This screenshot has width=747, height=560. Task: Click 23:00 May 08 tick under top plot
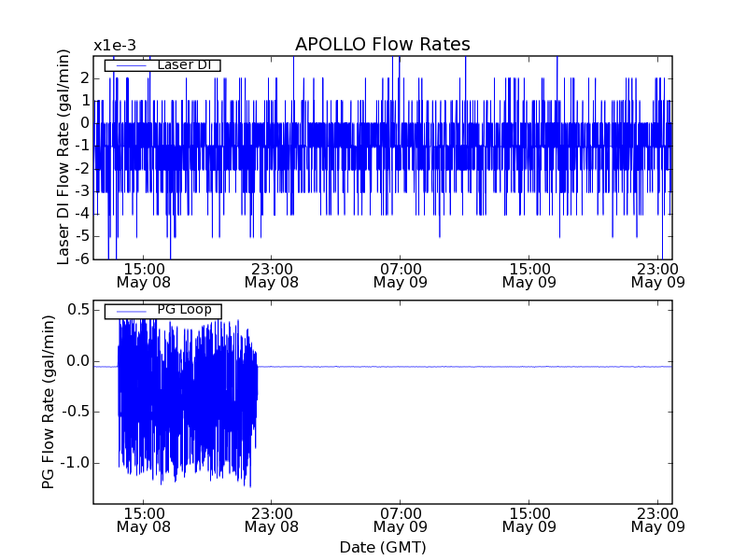pos(271,273)
